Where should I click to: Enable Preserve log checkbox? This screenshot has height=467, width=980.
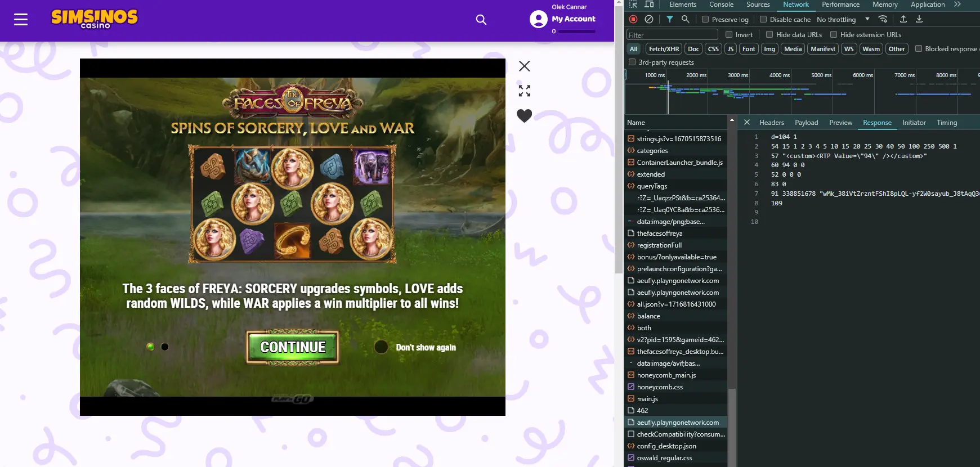click(705, 19)
